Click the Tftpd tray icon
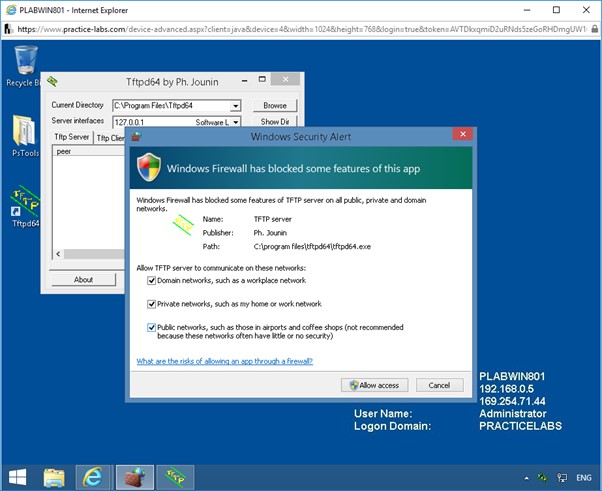602x491 pixels. 543,478
